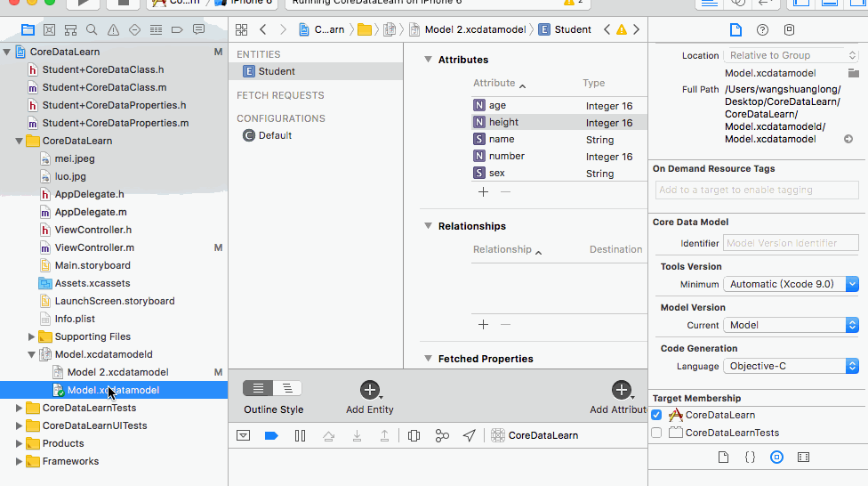Screen dimensions: 868x486
Task: Add a new attribute with plus
Action: (x=483, y=191)
